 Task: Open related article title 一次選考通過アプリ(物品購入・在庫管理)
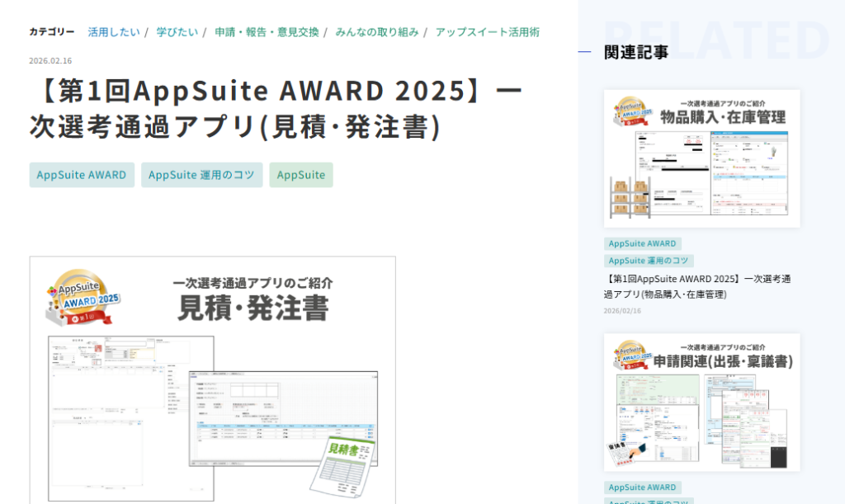tap(697, 286)
